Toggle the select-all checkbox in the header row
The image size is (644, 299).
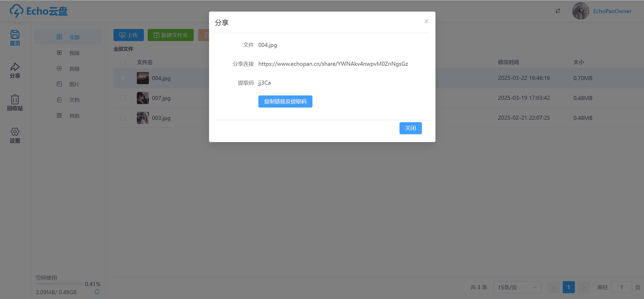click(x=123, y=62)
